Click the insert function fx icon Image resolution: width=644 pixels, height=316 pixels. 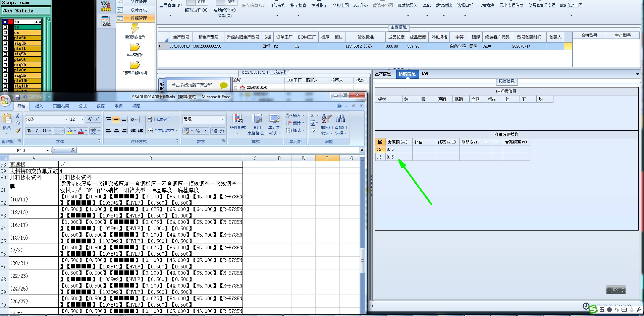click(73, 150)
